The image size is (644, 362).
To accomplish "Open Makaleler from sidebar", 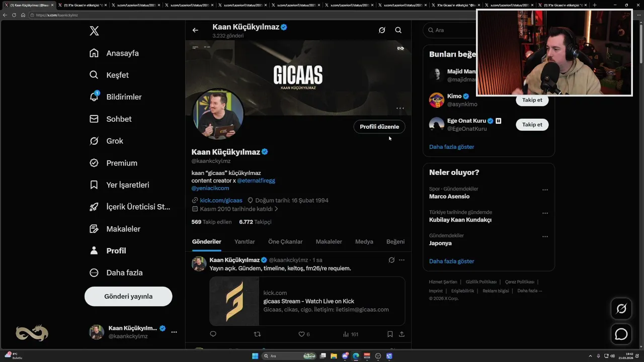I will [x=115, y=229].
